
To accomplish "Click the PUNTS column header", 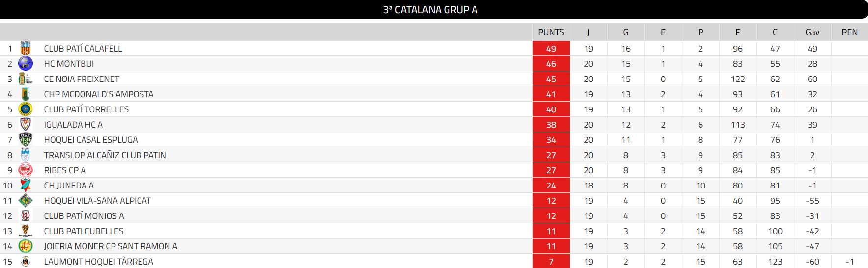I will pyautogui.click(x=551, y=32).
